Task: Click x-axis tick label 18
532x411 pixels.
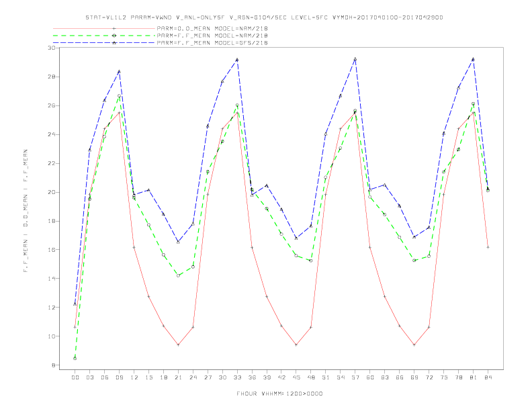Action: 163,377
